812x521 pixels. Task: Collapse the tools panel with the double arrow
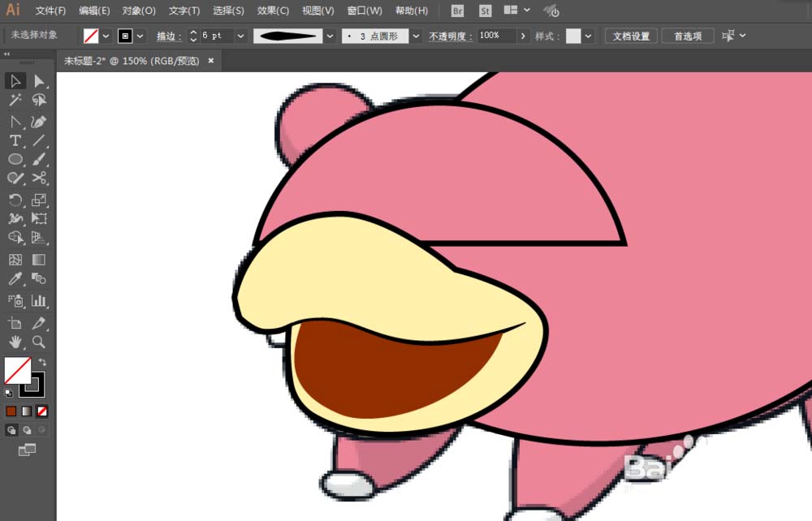pyautogui.click(x=6, y=54)
